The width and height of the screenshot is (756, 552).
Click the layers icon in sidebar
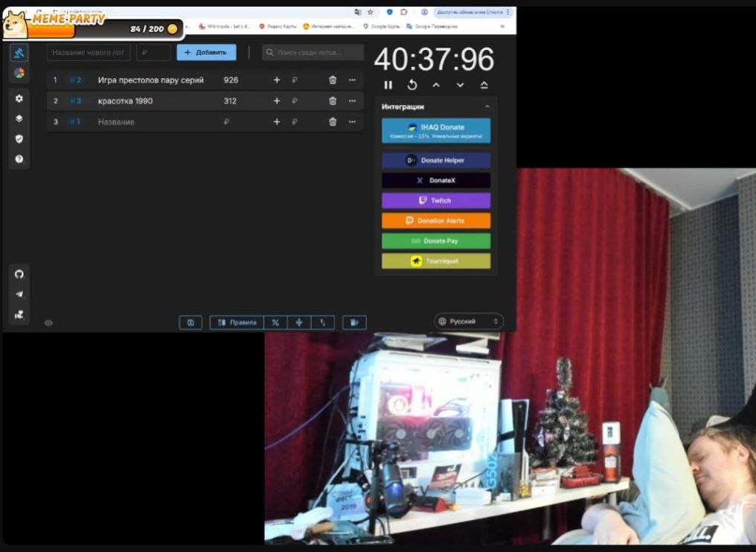click(19, 118)
